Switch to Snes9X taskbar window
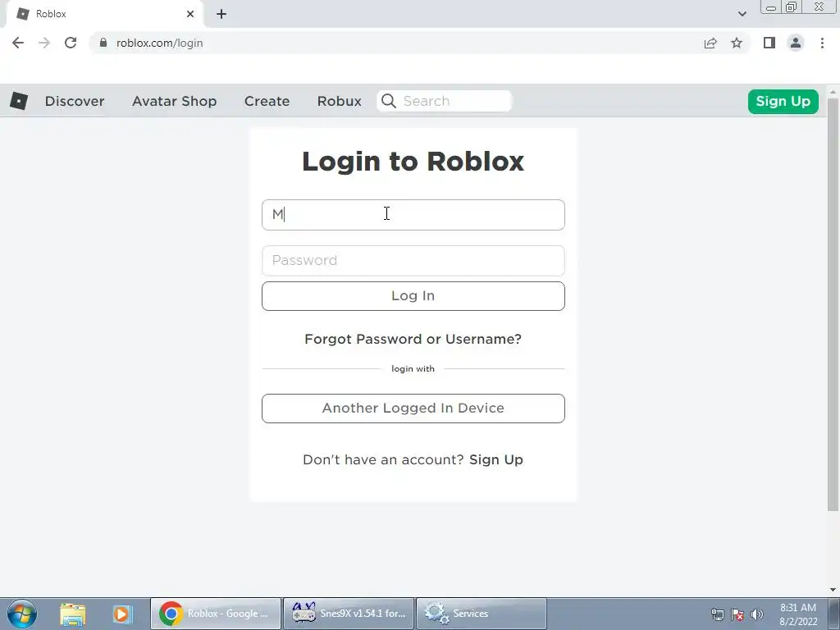840x630 pixels. [349, 614]
